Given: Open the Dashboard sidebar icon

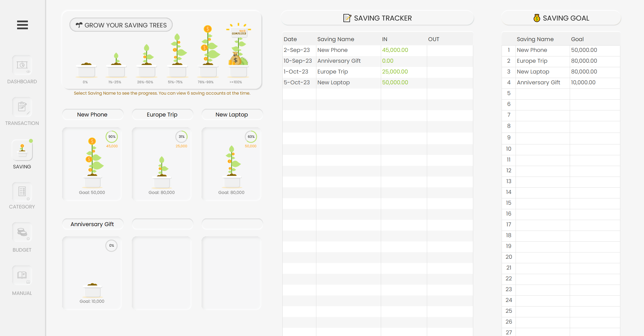Looking at the screenshot, I should [x=22, y=65].
